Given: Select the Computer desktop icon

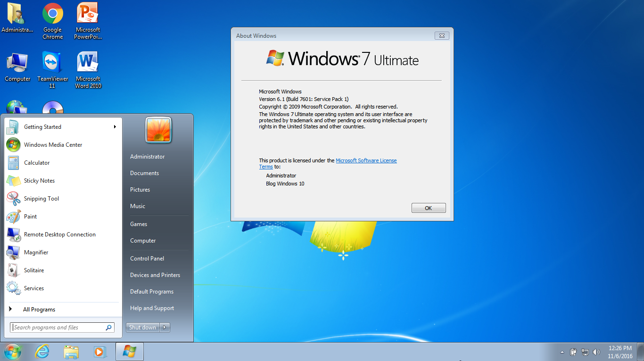Looking at the screenshot, I should (x=17, y=67).
